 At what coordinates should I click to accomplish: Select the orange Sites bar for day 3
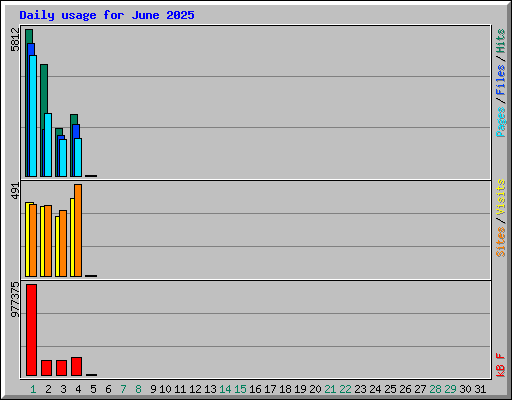coord(63,243)
